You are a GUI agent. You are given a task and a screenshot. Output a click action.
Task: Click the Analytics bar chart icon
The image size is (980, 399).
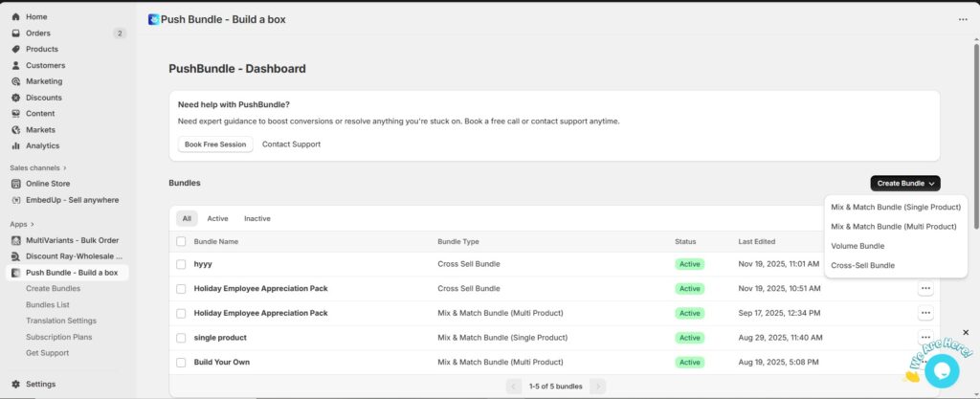click(x=16, y=146)
